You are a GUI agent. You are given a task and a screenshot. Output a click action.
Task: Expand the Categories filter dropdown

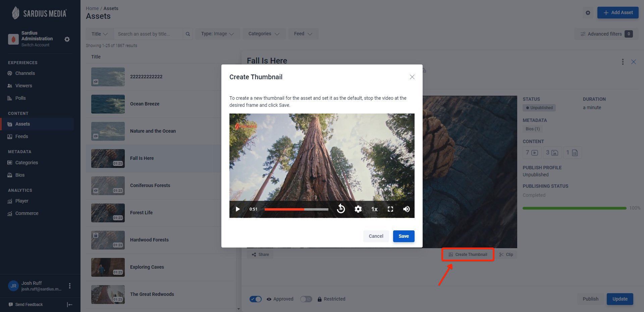click(264, 34)
